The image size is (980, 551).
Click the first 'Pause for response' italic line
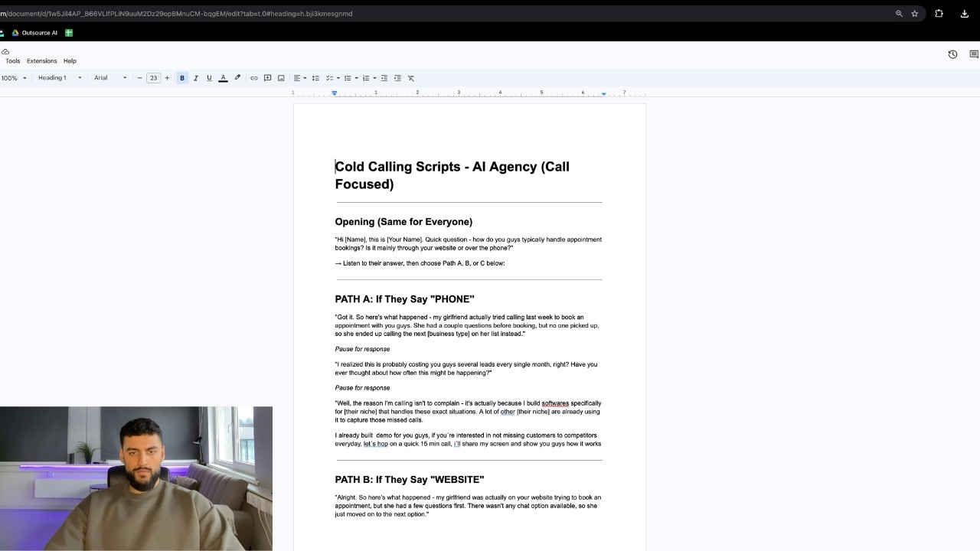coord(362,349)
